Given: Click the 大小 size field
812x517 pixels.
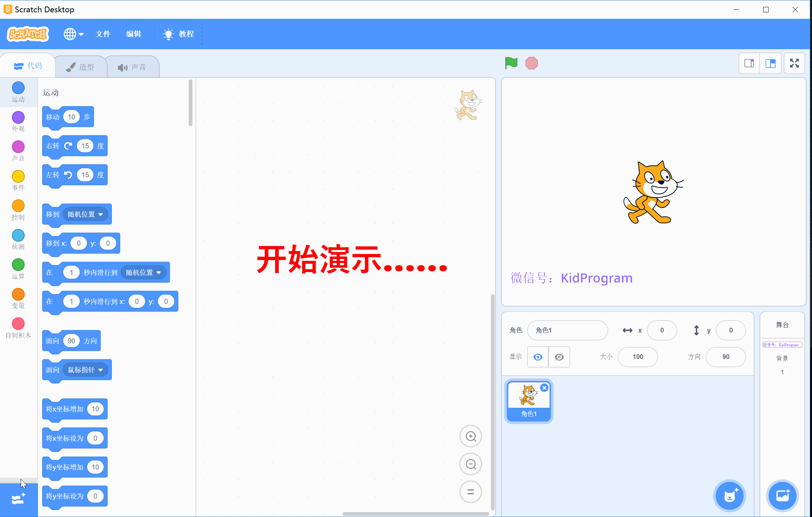Looking at the screenshot, I should pos(638,357).
